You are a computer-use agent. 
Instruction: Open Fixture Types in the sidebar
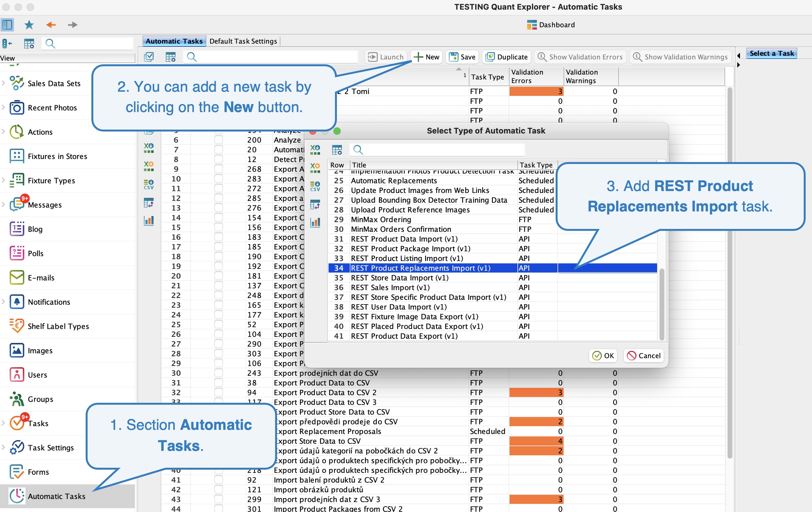(x=51, y=181)
